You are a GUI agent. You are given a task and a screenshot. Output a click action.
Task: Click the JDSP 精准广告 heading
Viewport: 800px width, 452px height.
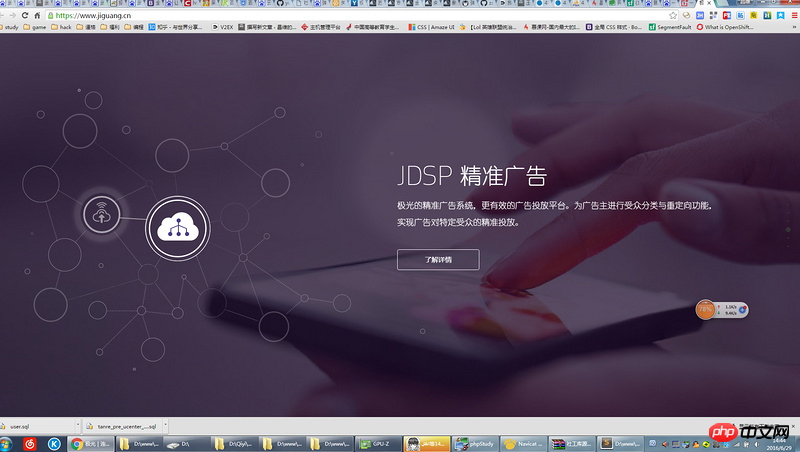tap(472, 176)
